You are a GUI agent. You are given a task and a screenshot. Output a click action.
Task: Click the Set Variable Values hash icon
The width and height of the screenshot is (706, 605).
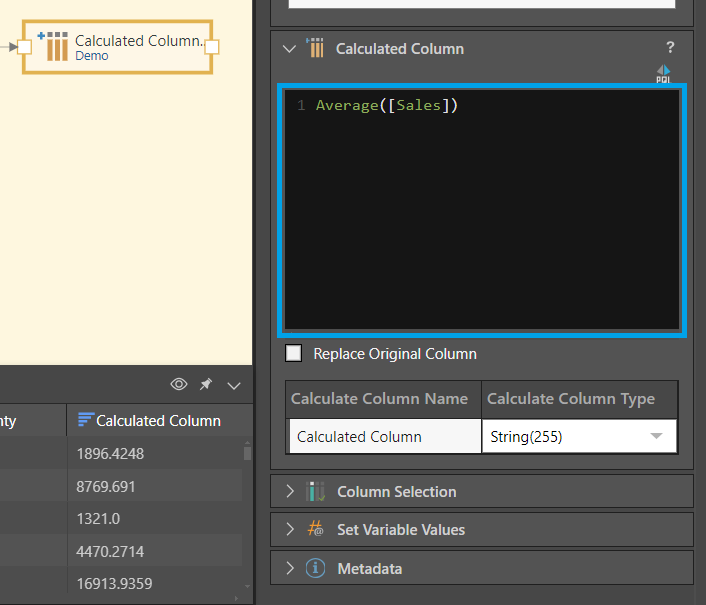[x=316, y=529]
